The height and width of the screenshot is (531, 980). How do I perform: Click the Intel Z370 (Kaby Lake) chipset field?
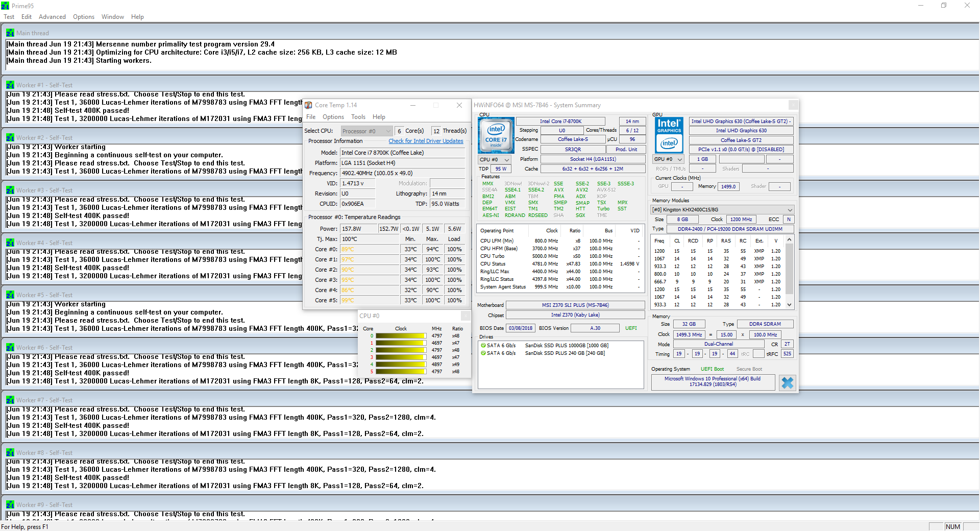(575, 315)
